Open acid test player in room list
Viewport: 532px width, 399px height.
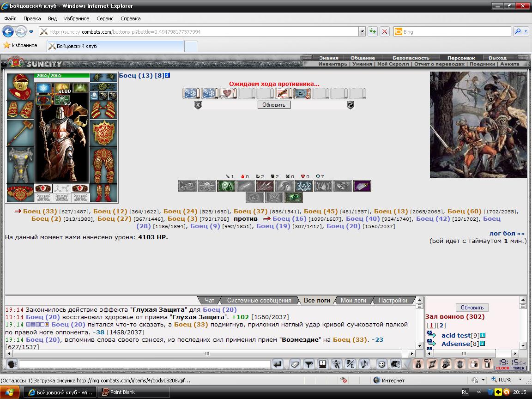tap(456, 335)
